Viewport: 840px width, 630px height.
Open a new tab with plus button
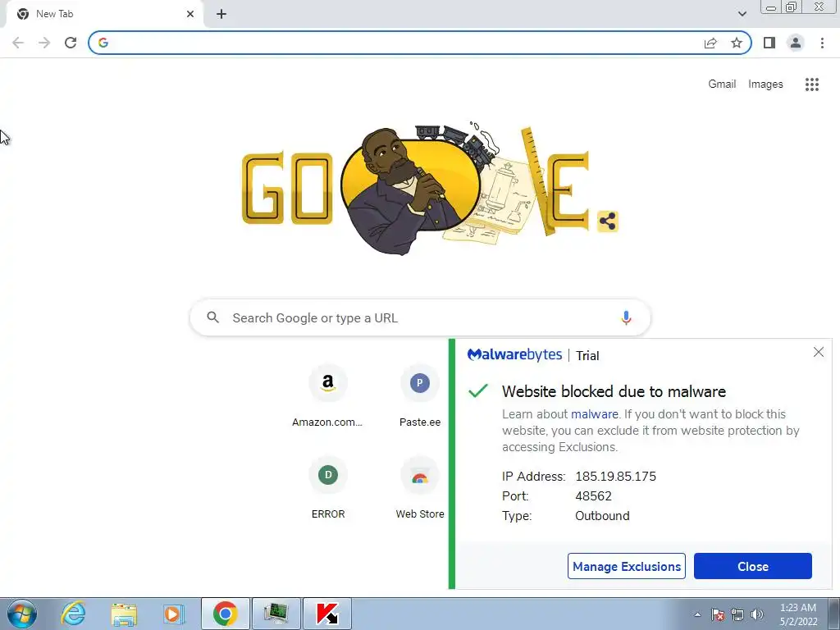(x=221, y=14)
